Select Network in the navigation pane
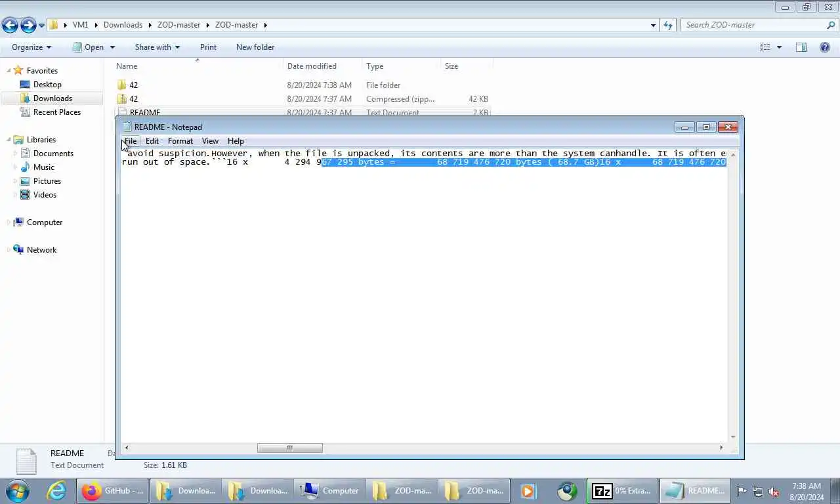The image size is (840, 504). point(41,250)
